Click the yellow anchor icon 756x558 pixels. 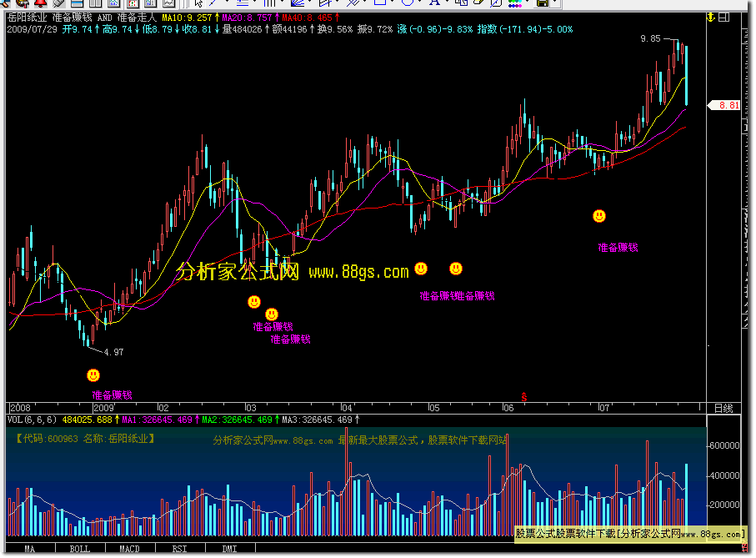click(710, 18)
